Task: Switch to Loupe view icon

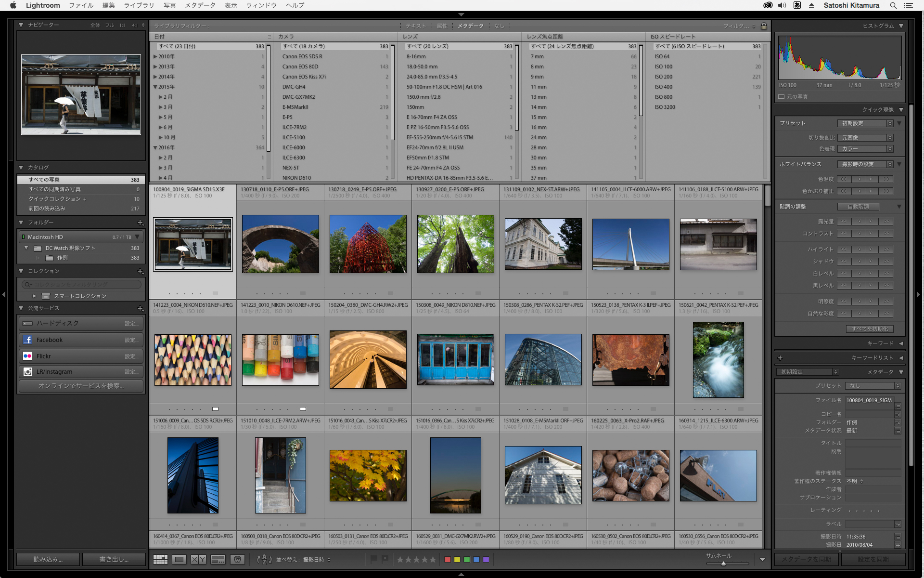Action: click(x=180, y=559)
